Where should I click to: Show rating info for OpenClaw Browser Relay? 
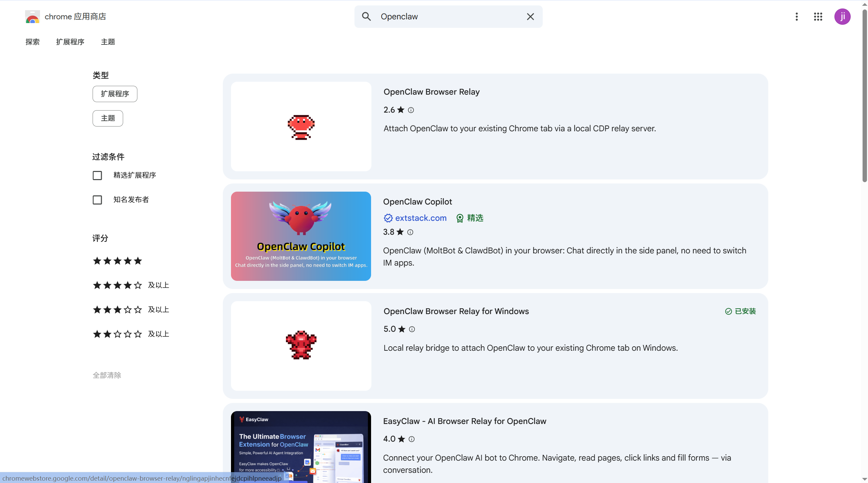coord(411,110)
